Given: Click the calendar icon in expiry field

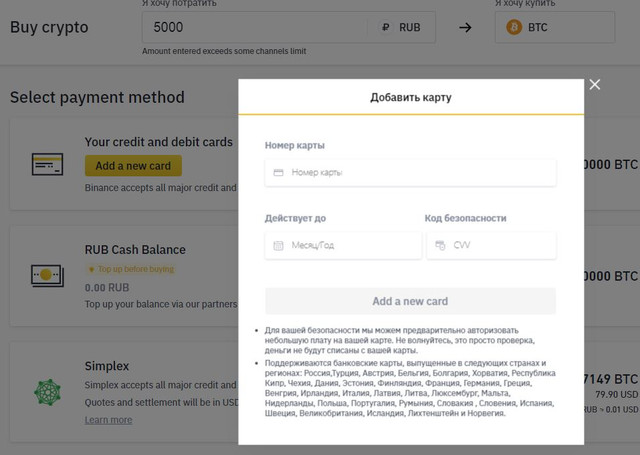Looking at the screenshot, I should point(278,245).
